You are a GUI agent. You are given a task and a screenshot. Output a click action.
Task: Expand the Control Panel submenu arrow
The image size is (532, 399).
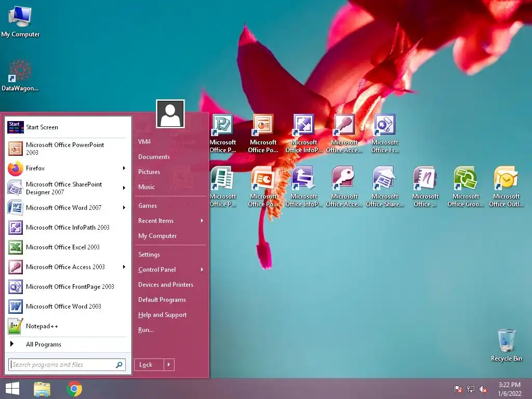[x=202, y=270]
